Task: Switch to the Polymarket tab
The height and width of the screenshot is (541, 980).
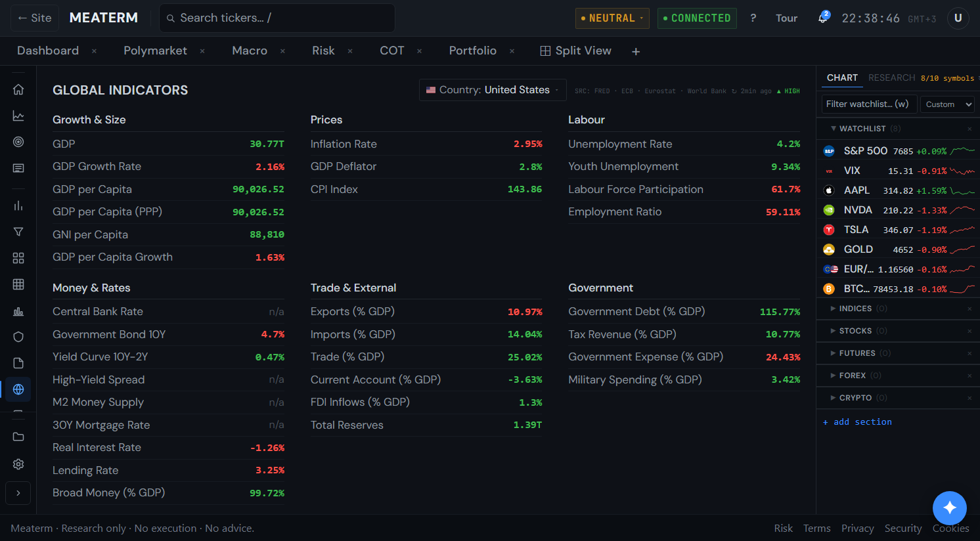Action: point(155,51)
